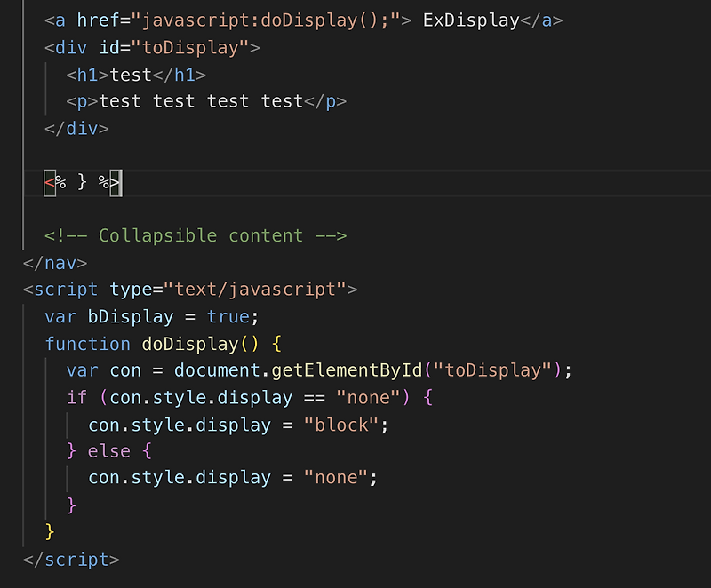Click the var keyword on the con declaration
The height and width of the screenshot is (588, 711).
click(81, 369)
